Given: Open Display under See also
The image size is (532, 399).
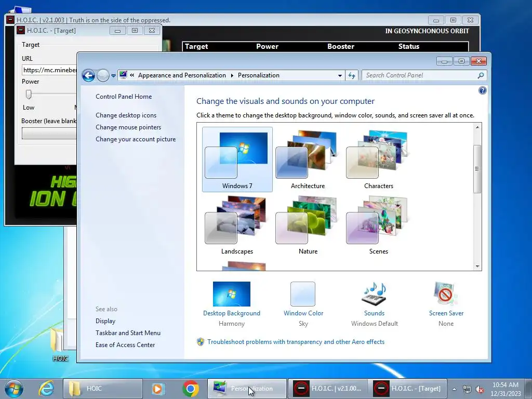Looking at the screenshot, I should 105,321.
